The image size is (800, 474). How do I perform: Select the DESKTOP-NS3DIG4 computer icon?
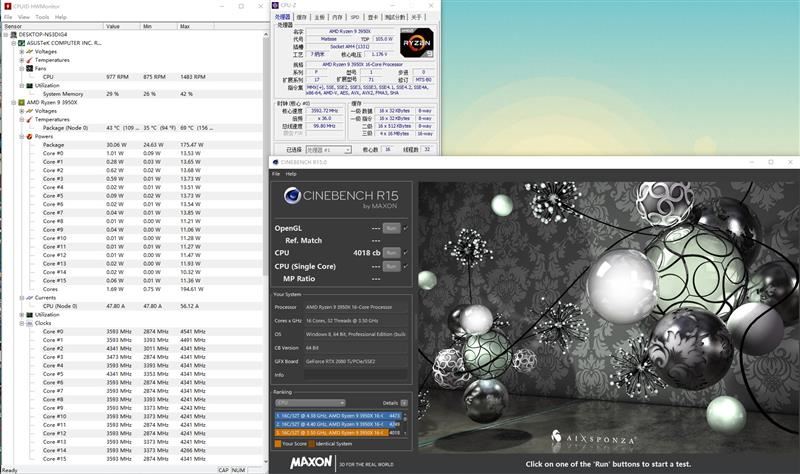click(x=14, y=35)
